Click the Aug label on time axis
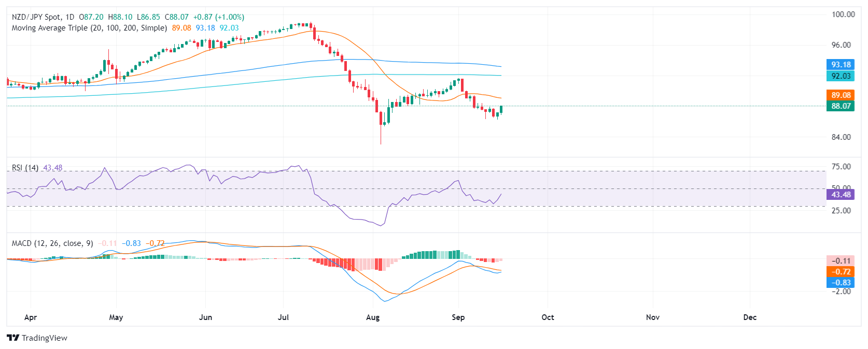The height and width of the screenshot is (349, 868). click(x=373, y=317)
